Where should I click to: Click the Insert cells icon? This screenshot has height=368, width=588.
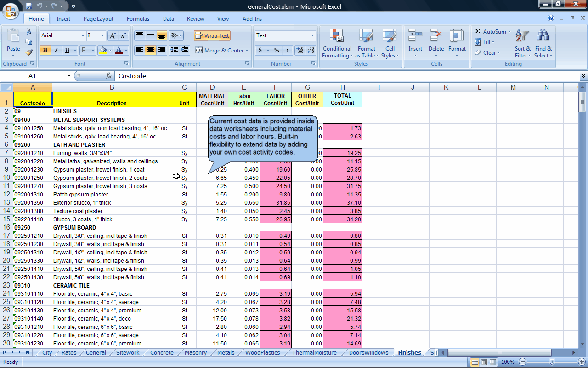point(415,36)
